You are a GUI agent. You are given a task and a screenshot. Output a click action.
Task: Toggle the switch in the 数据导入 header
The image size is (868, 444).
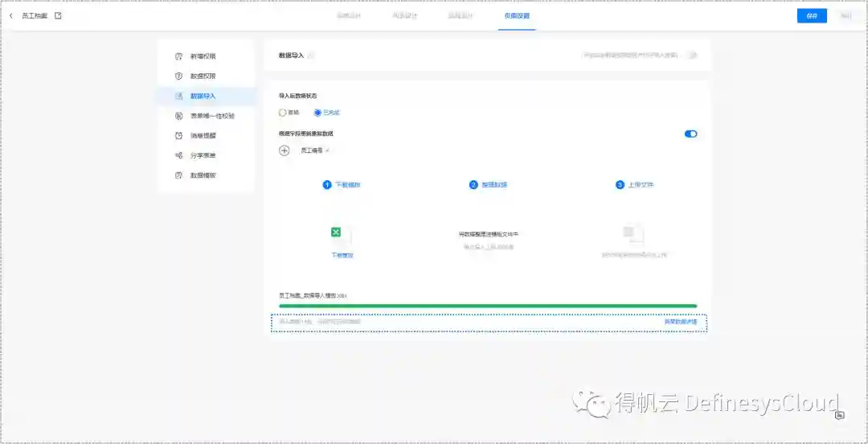[690, 55]
